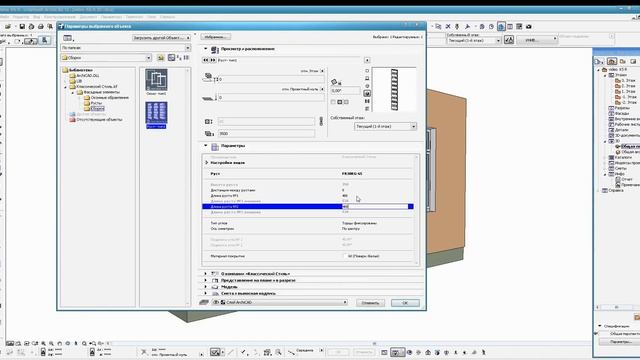The image size is (640, 360).
Task: Open the По папкам view dropdown
Action: click(x=126, y=48)
